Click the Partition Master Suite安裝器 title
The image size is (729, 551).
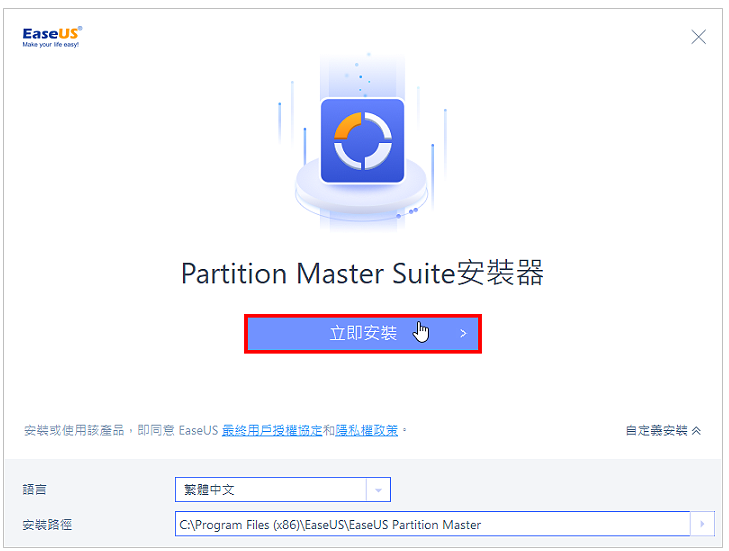tap(362, 273)
